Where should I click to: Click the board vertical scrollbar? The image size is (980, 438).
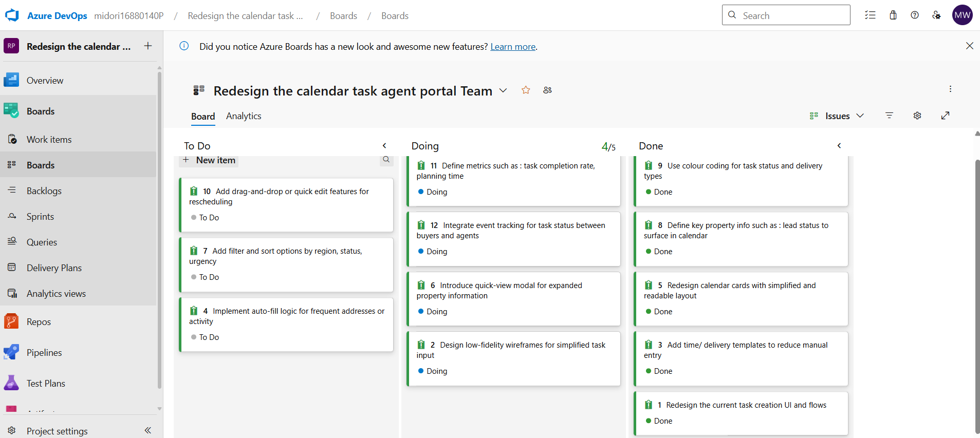[977, 297]
